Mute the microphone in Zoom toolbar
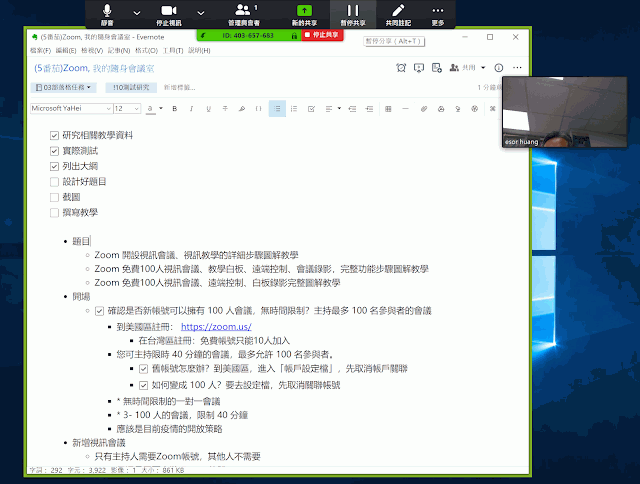 (107, 15)
